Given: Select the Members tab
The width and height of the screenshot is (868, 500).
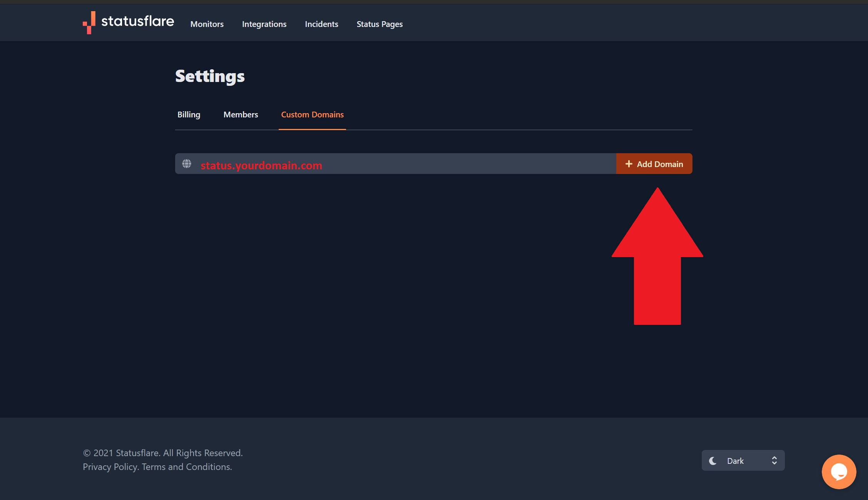Looking at the screenshot, I should (241, 115).
